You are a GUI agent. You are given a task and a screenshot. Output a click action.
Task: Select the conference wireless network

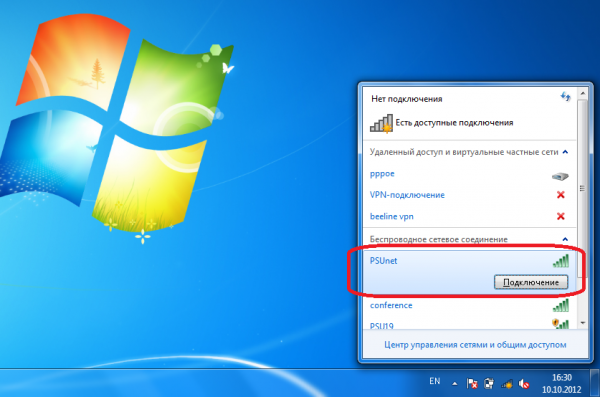(x=469, y=306)
